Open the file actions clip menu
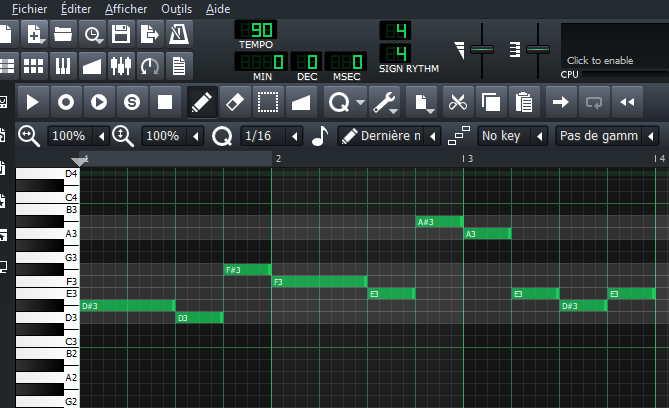Image resolution: width=669 pixels, height=408 pixels. (422, 102)
